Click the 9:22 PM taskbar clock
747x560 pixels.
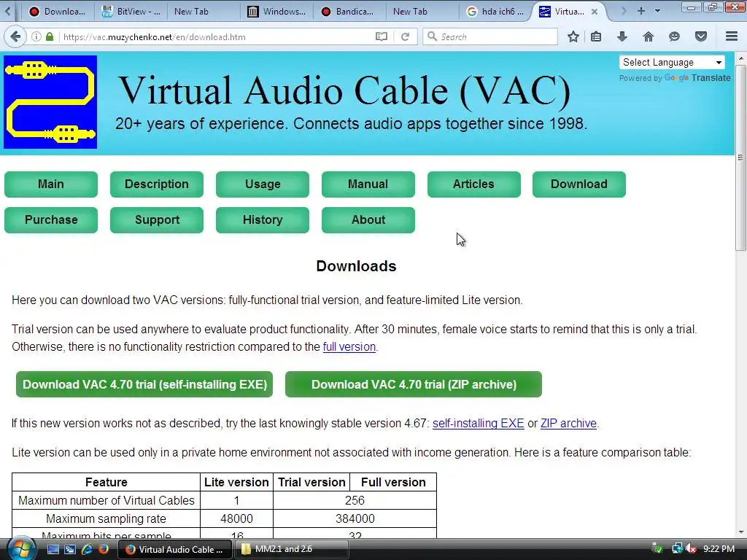coord(719,549)
